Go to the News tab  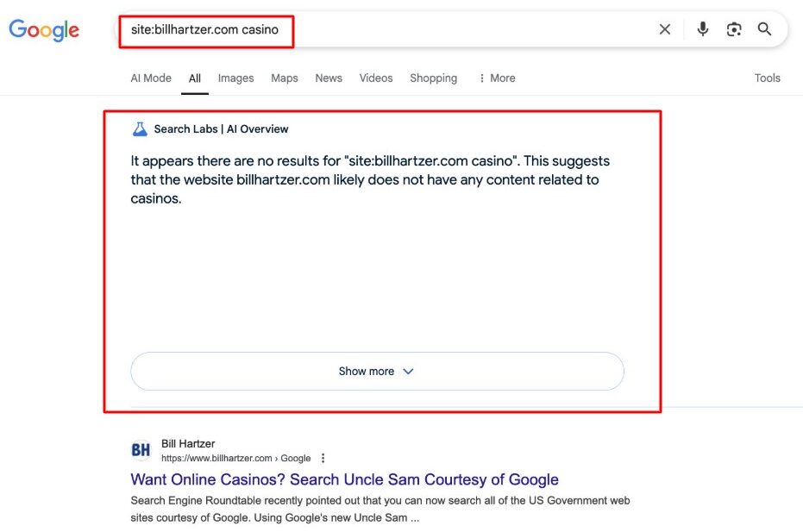point(329,78)
